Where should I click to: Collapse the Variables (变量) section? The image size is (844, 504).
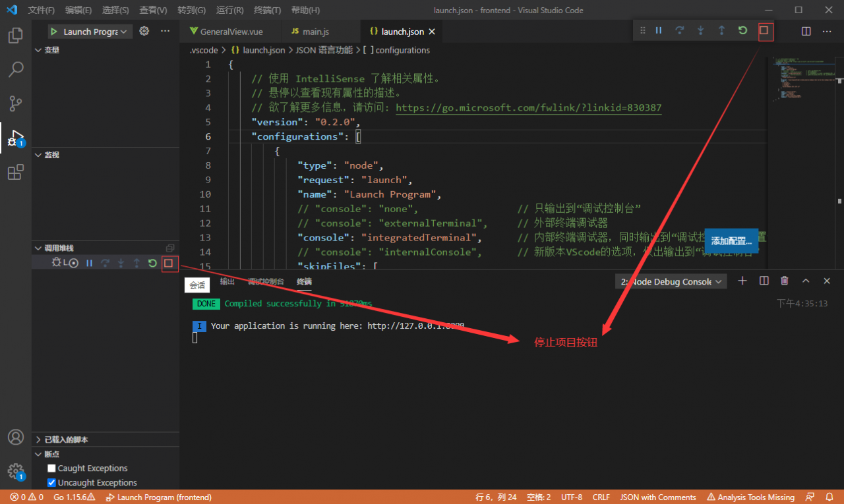105,50
